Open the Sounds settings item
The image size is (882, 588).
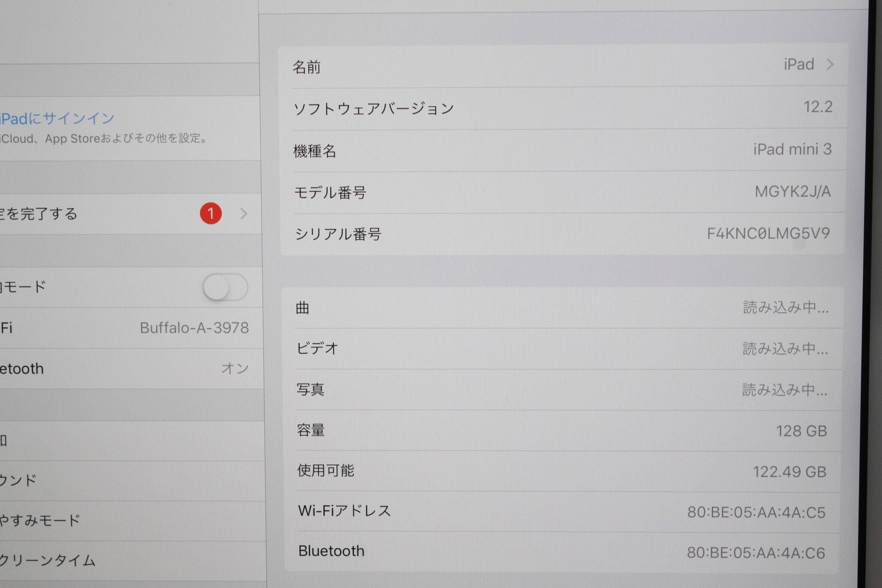(19, 480)
